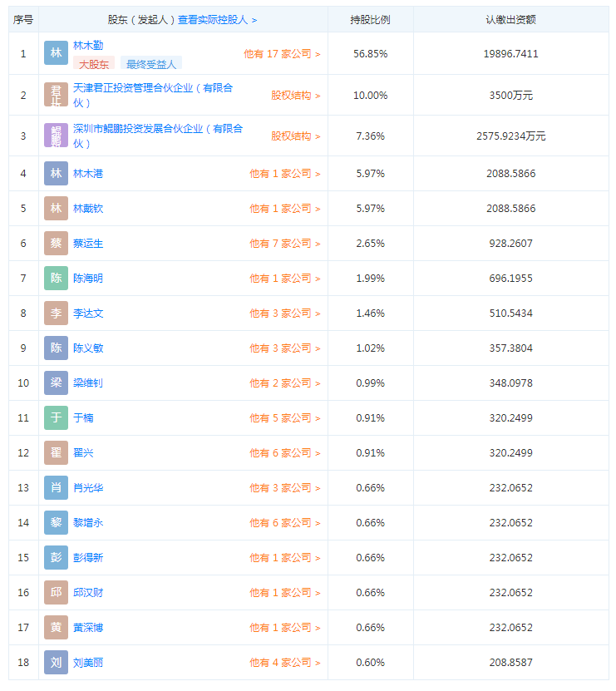
Task: Open 天津君正投资管理合伙企业 company page
Action: [153, 87]
